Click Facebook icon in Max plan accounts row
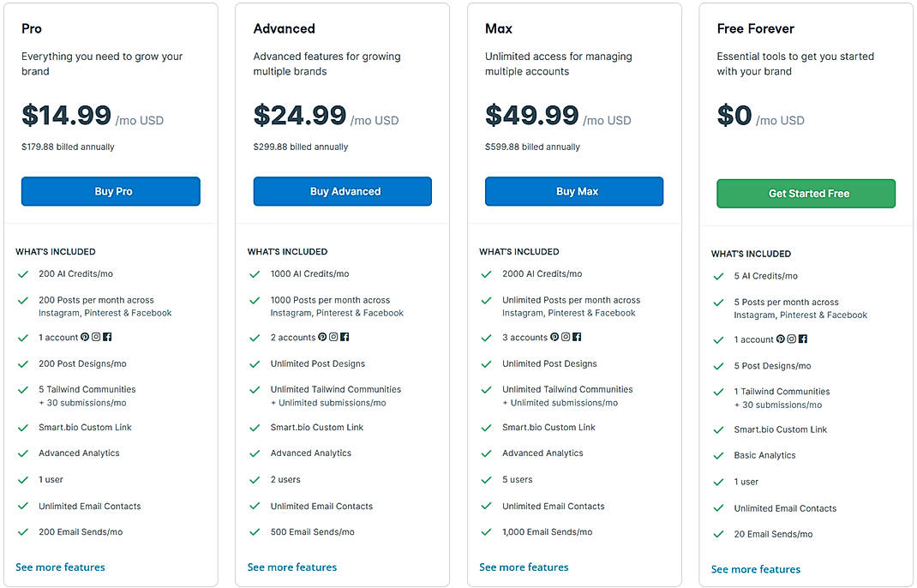 pos(577,338)
